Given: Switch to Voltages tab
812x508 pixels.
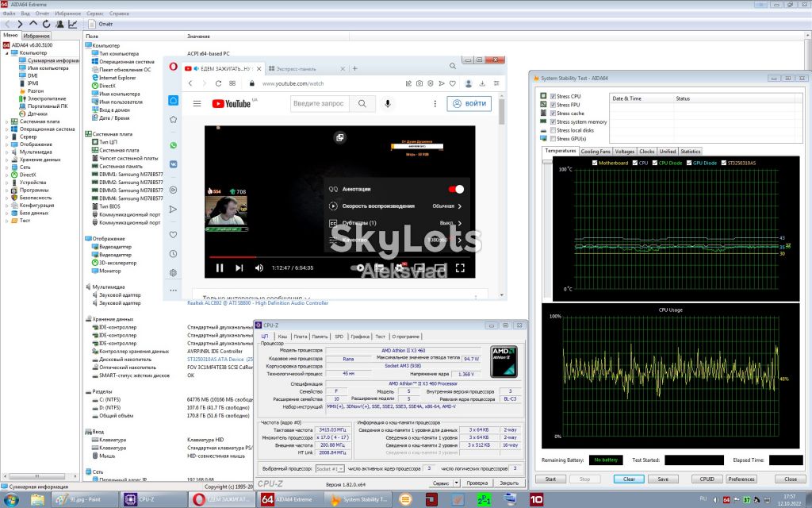Looking at the screenshot, I should [625, 152].
